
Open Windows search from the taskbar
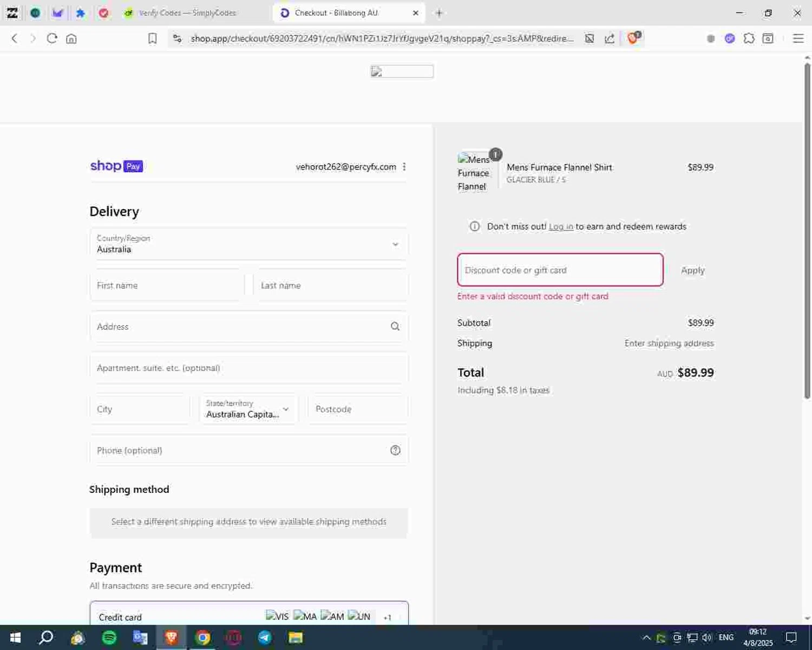(46, 638)
